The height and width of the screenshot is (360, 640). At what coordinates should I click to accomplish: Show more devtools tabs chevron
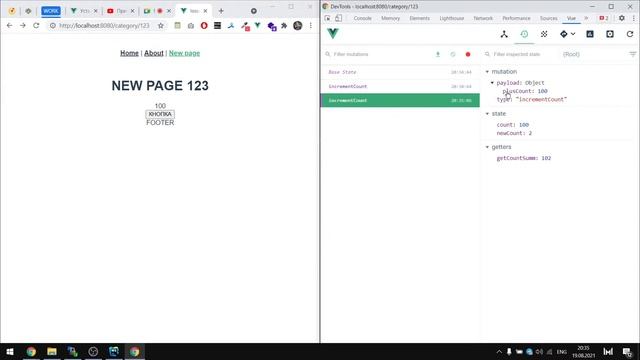pyautogui.click(x=587, y=18)
